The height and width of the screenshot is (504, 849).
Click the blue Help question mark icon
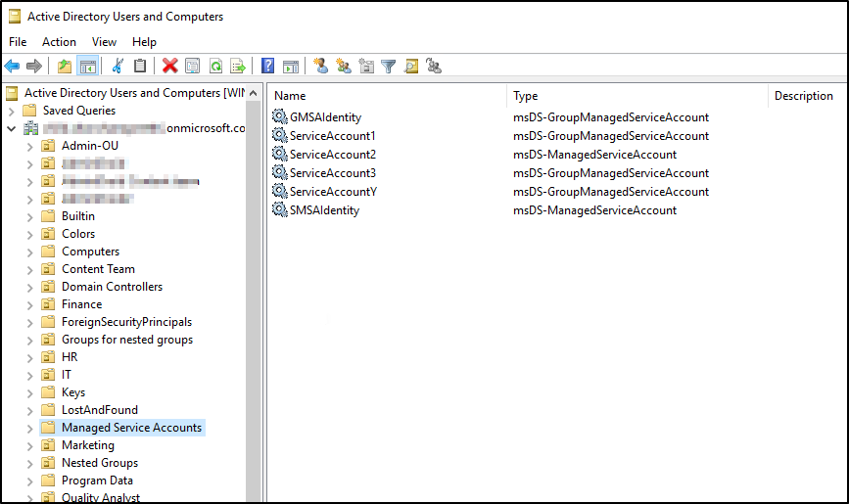tap(267, 66)
